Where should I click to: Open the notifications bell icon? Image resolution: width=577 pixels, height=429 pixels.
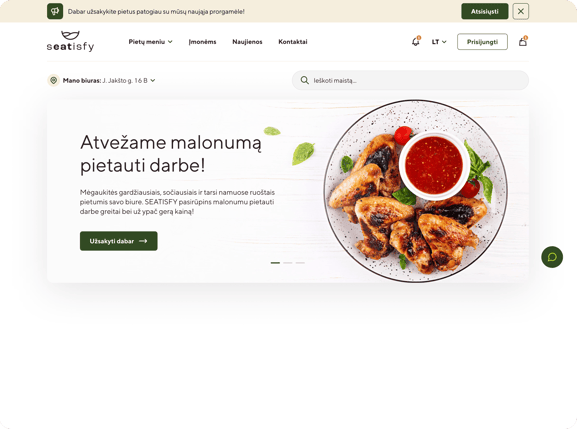pyautogui.click(x=415, y=42)
